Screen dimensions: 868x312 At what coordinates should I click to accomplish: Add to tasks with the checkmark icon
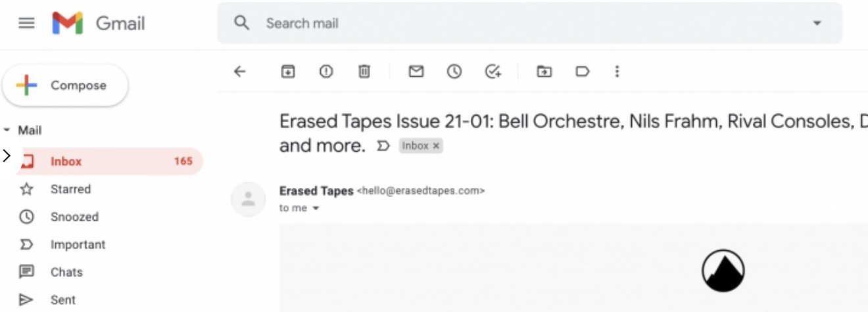pos(493,72)
